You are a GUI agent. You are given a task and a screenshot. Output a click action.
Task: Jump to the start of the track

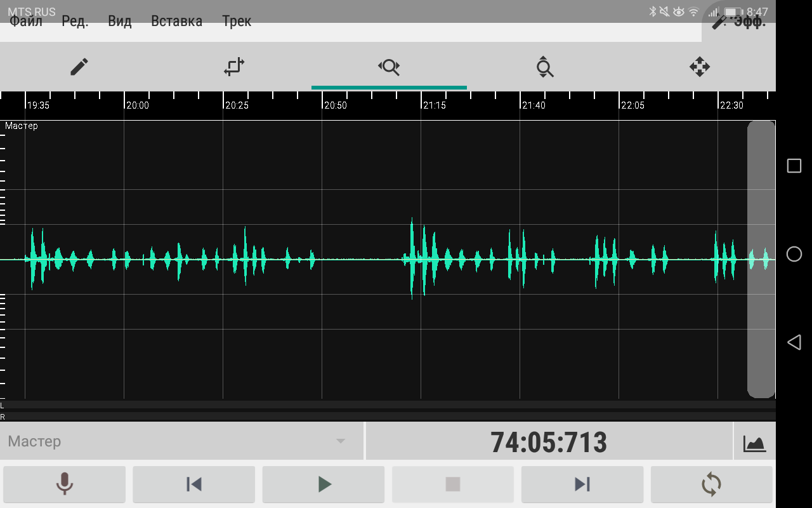(x=194, y=485)
